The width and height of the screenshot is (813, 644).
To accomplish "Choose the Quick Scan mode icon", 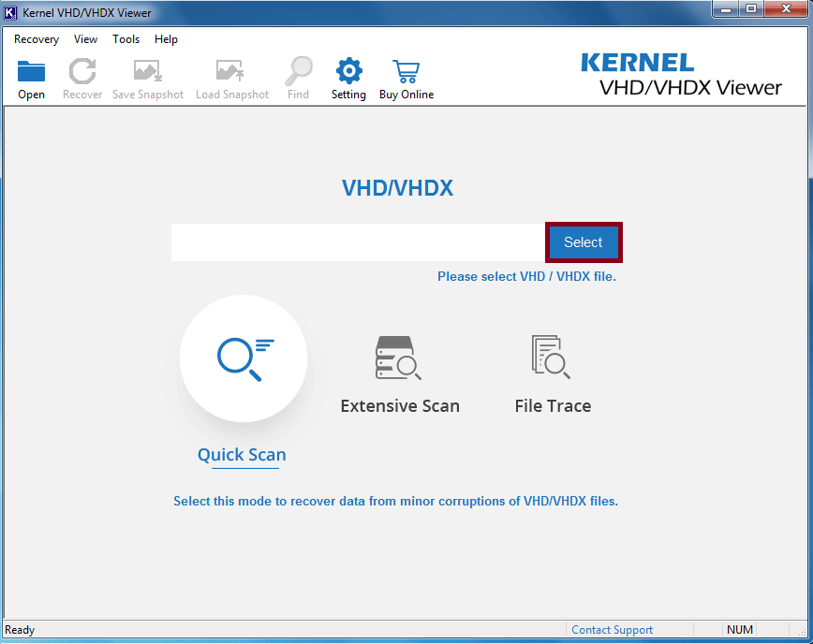I will click(x=244, y=359).
